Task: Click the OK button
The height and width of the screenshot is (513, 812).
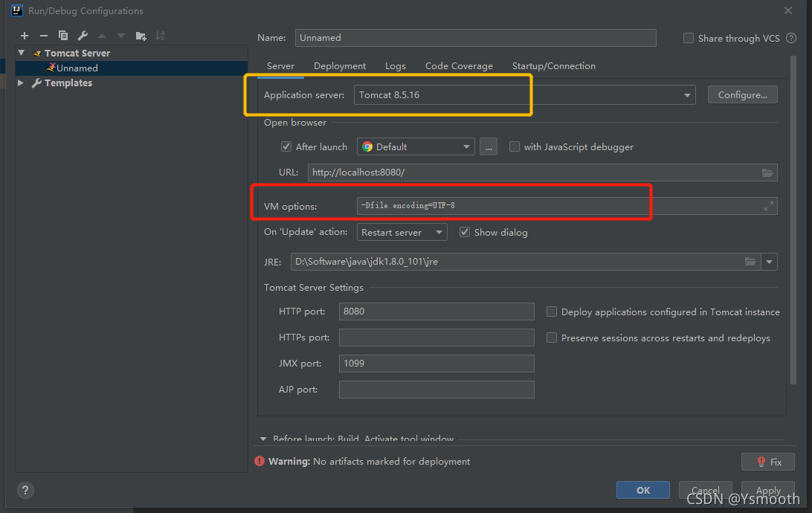Action: point(642,490)
